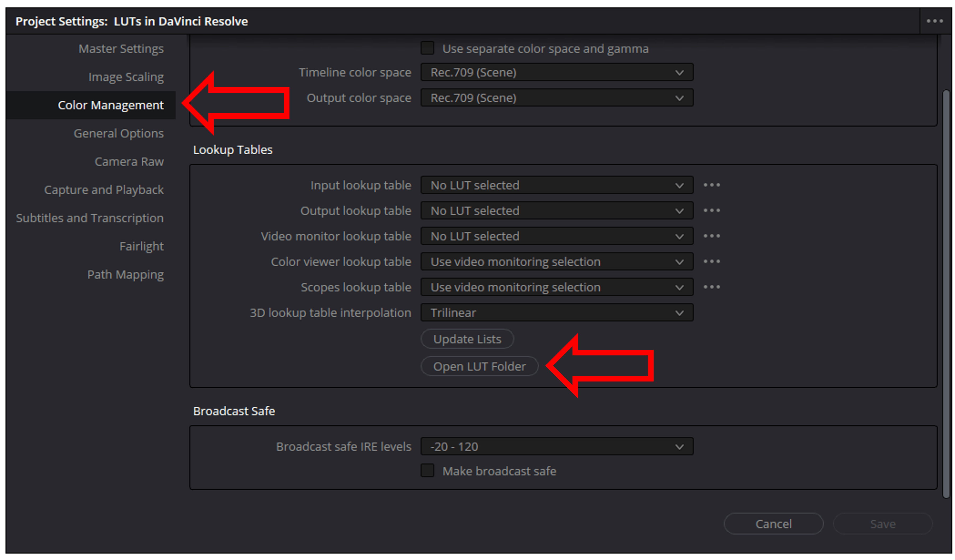Expand the Output lookup table dropdown
Image resolution: width=955 pixels, height=560 pixels.
point(557,211)
